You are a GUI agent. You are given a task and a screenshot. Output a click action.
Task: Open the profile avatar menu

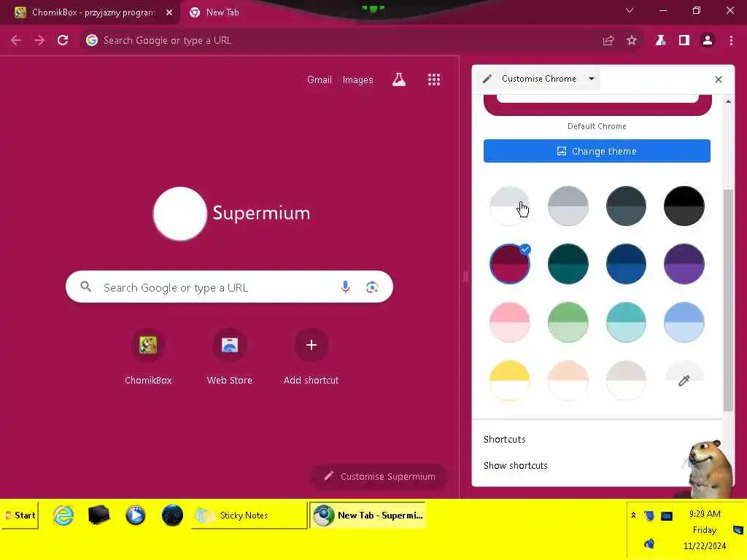(x=708, y=41)
